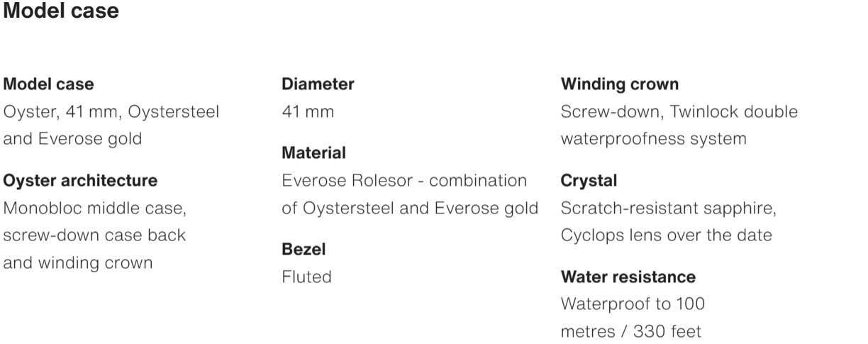Click the Scratch-resistant sapphire text
The width and height of the screenshot is (868, 344).
click(x=669, y=209)
